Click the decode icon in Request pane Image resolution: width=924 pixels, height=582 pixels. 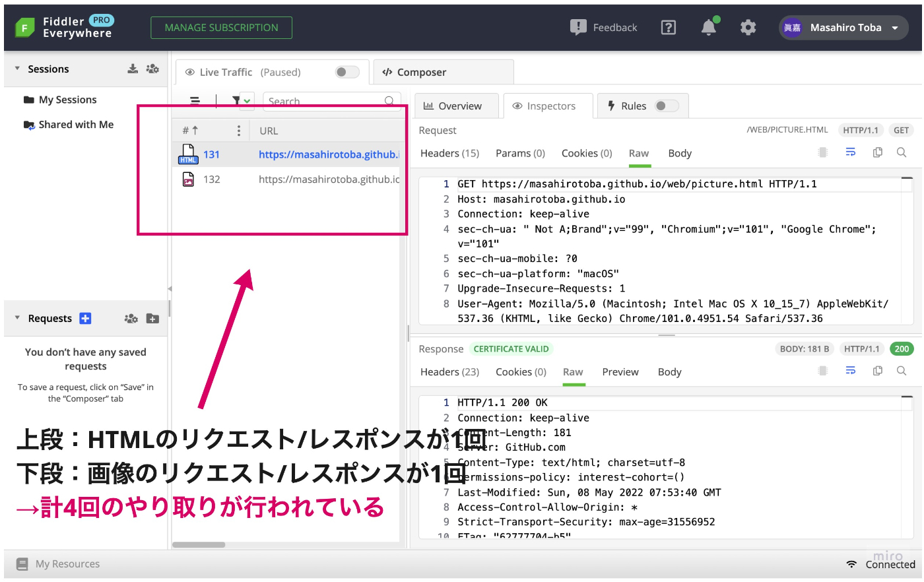tap(823, 152)
